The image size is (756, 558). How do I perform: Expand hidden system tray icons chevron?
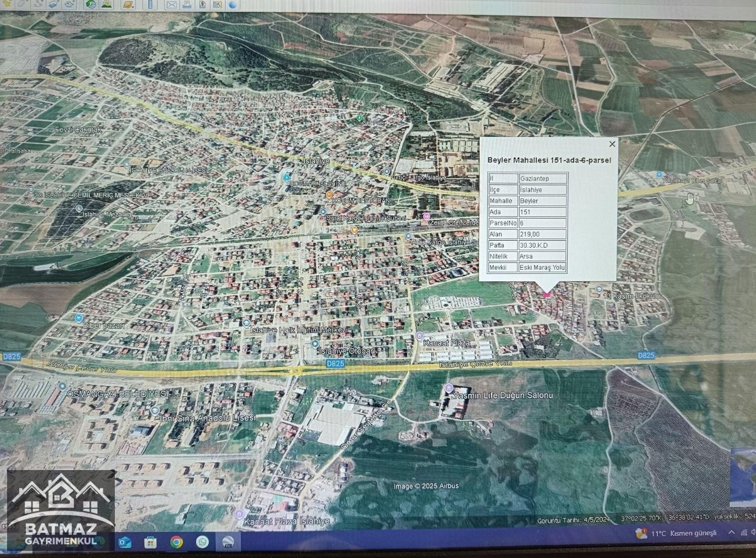pos(731,532)
